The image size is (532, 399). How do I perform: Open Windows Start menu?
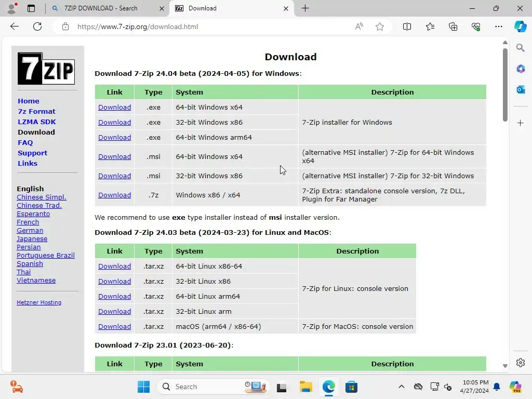pos(143,387)
